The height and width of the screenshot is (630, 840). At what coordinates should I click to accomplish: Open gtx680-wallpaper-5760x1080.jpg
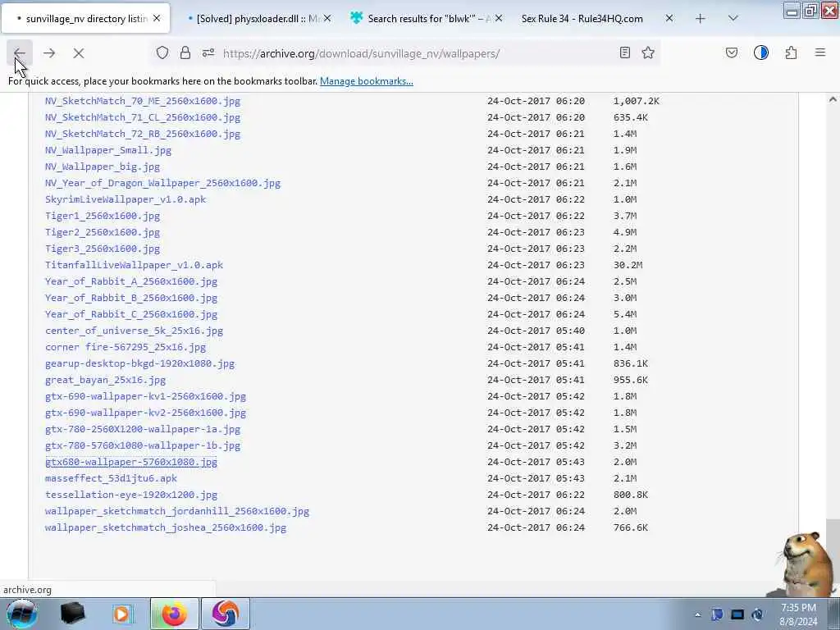click(131, 462)
